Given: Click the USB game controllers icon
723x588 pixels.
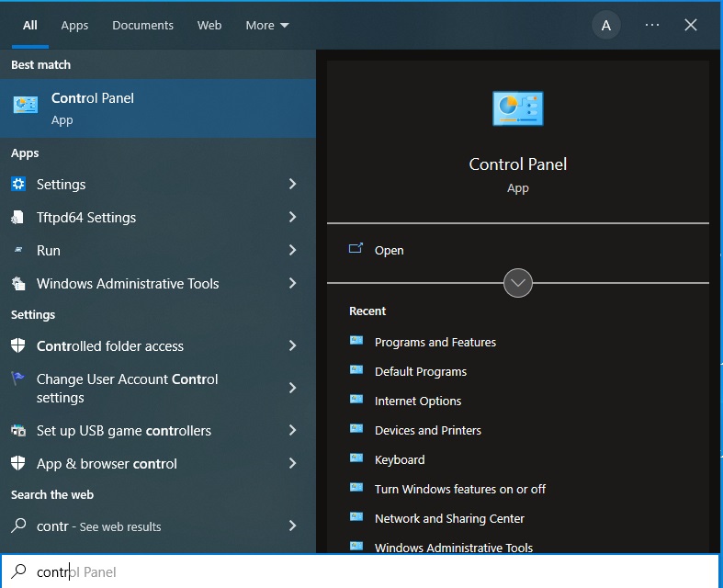Looking at the screenshot, I should pos(18,431).
